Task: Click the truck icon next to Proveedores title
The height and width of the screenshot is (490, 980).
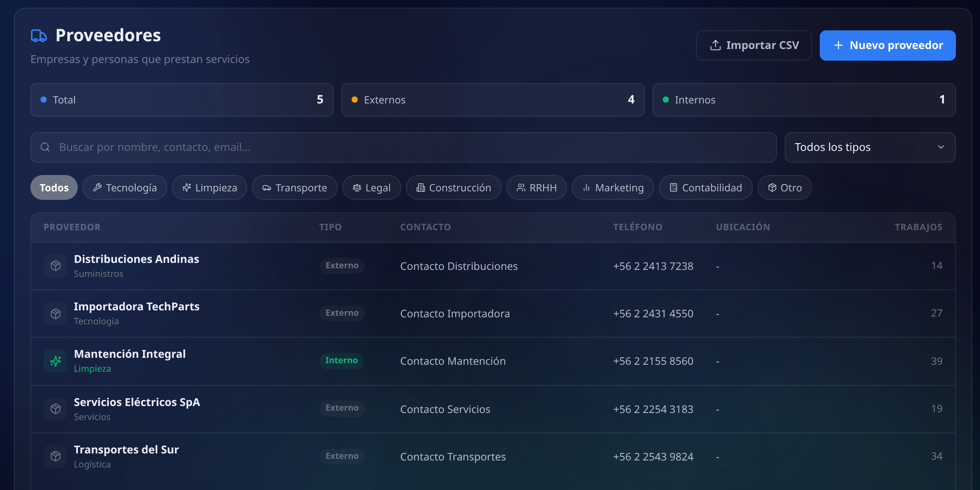Action: (39, 36)
